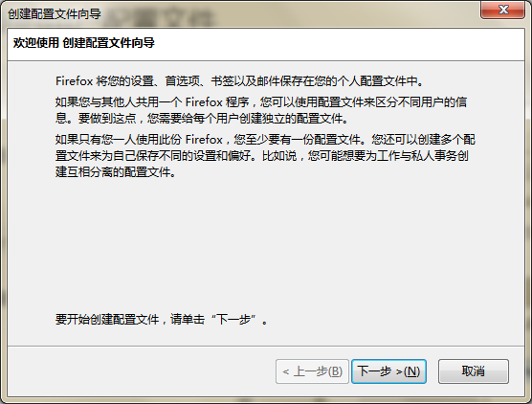This screenshot has width=532, height=404.
Task: Click the 下一步 (N) button
Action: 388,371
